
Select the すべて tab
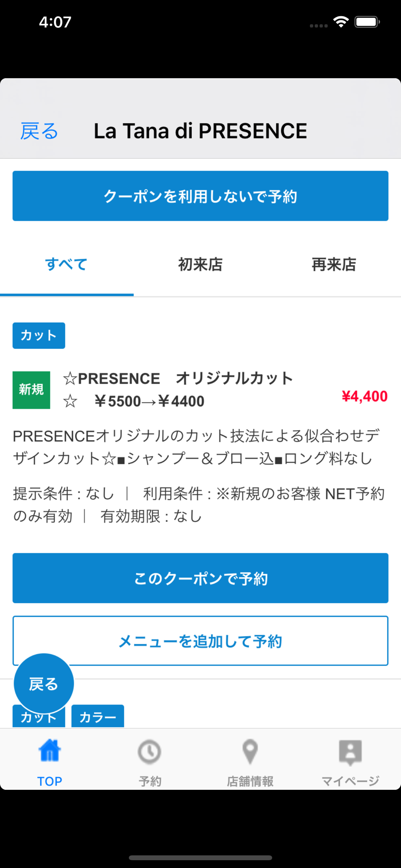point(66,264)
